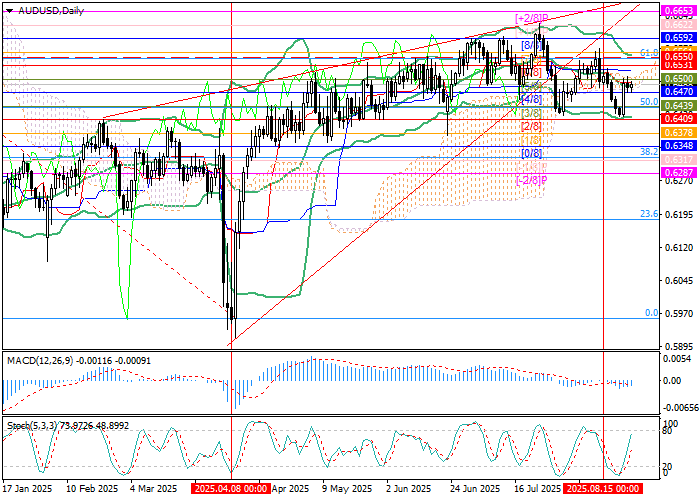The height and width of the screenshot is (500, 700).
Task: Click the 0.6287 magenta price label
Action: pos(679,173)
